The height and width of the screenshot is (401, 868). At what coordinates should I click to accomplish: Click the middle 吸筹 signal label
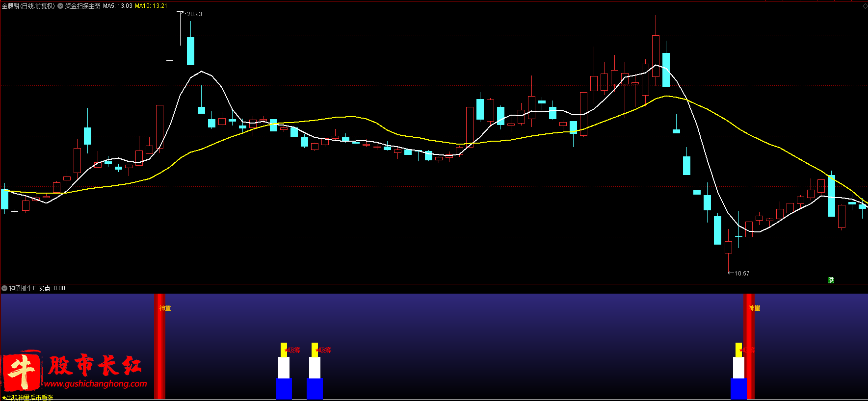[x=324, y=350]
